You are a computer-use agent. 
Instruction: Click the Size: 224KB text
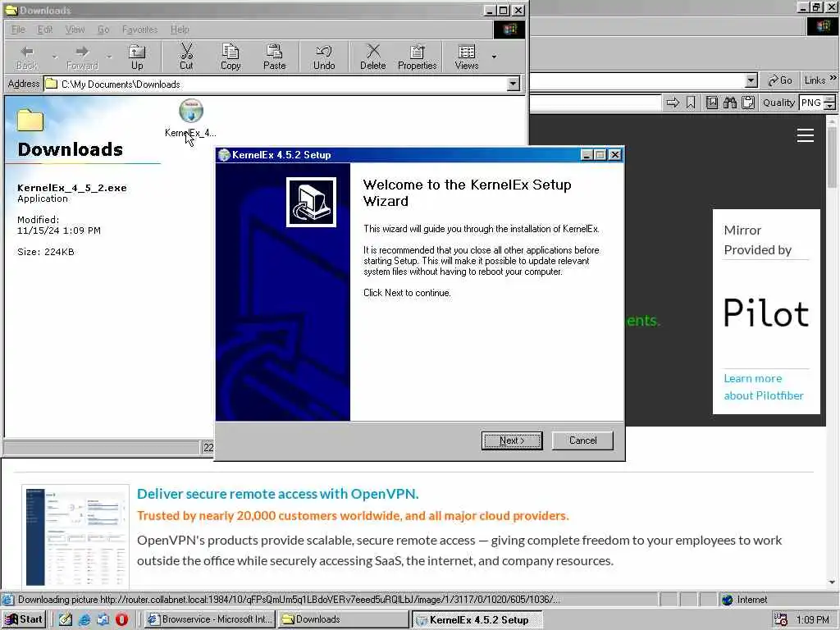tap(46, 252)
